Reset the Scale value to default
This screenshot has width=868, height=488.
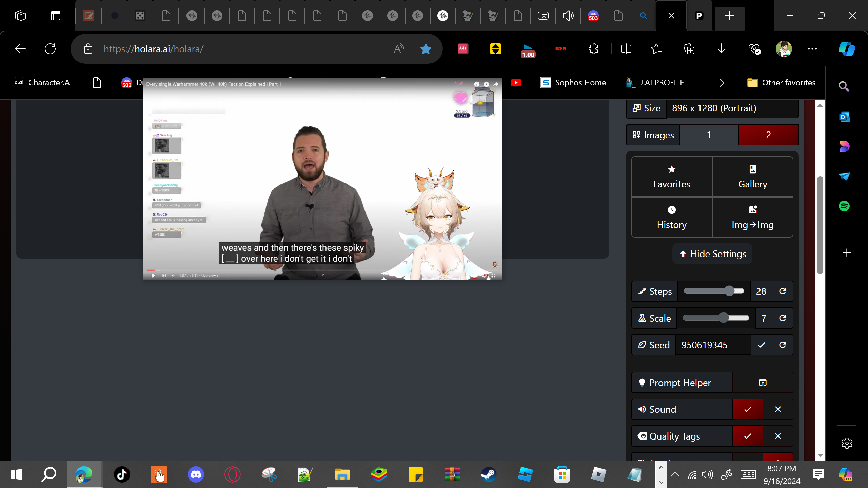pyautogui.click(x=782, y=318)
